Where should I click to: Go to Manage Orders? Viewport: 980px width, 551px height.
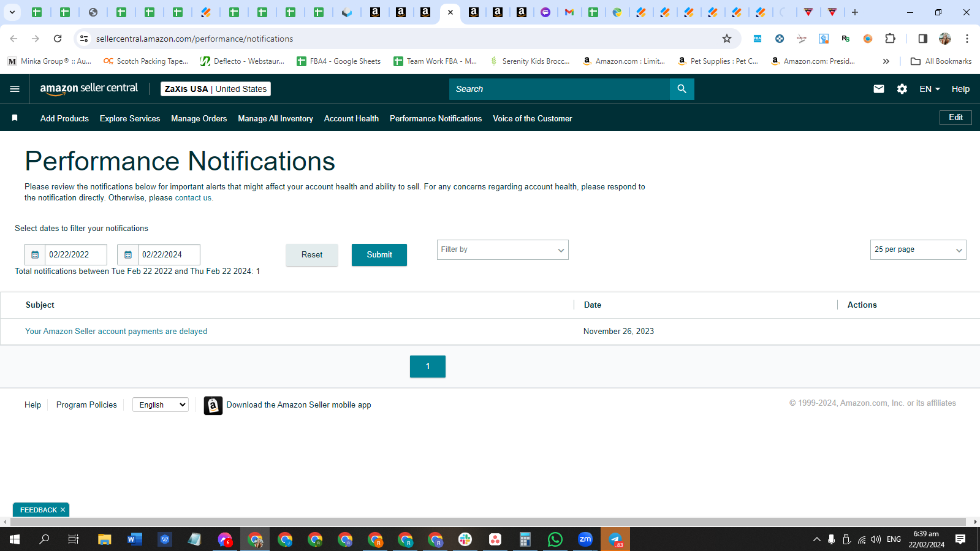click(x=199, y=118)
